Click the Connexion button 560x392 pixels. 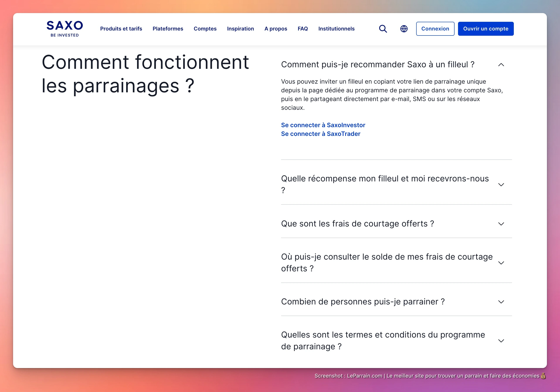(x=435, y=29)
